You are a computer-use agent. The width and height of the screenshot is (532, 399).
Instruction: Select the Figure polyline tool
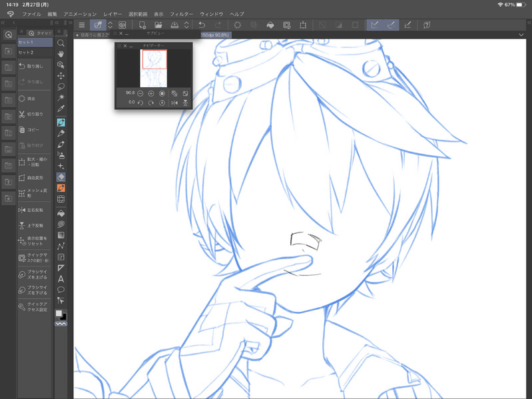click(61, 246)
